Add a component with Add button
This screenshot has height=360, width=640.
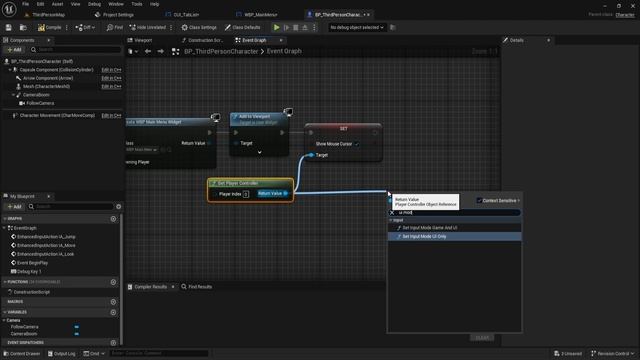click(14, 50)
